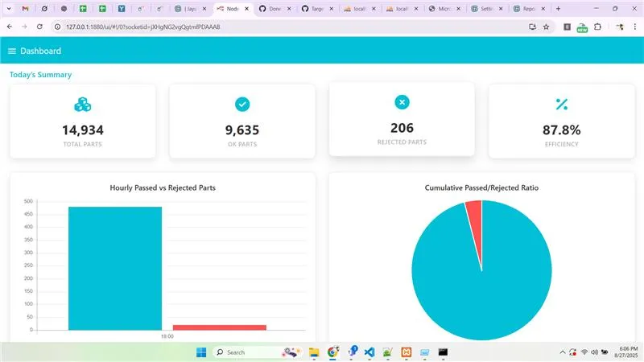This screenshot has height=362, width=644.
Task: Open XAMPP from the taskbar
Action: pos(407,352)
